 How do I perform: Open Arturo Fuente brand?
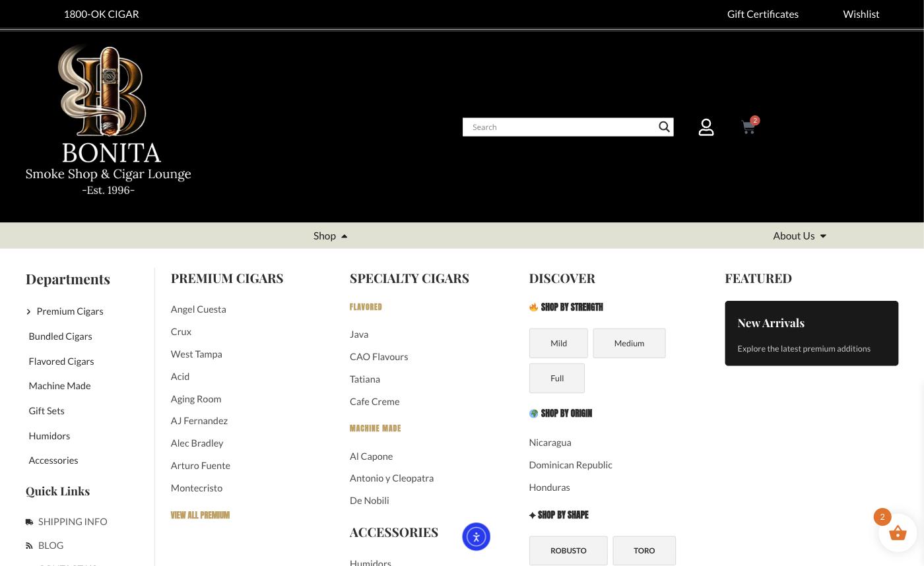click(x=200, y=466)
